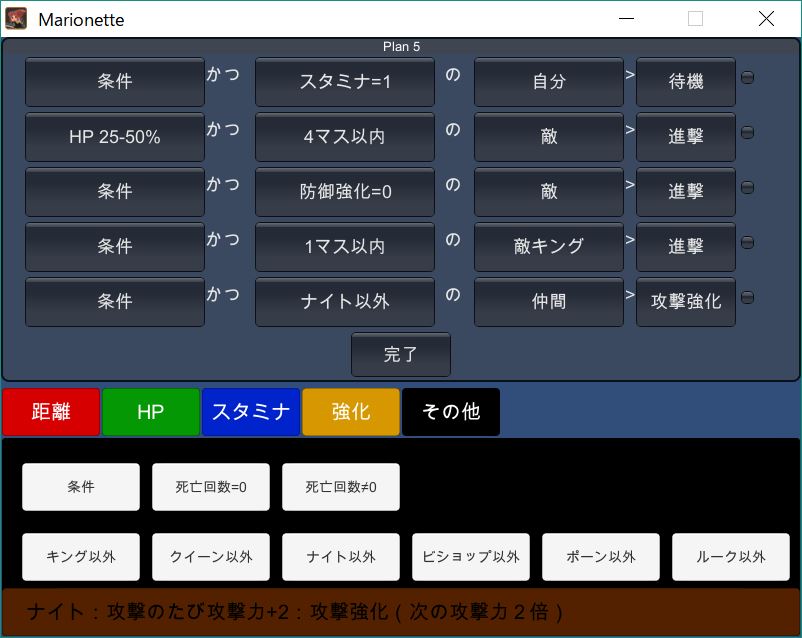802x638 pixels.
Task: Choose the white 条件 option in the lower panel
Action: (81, 487)
